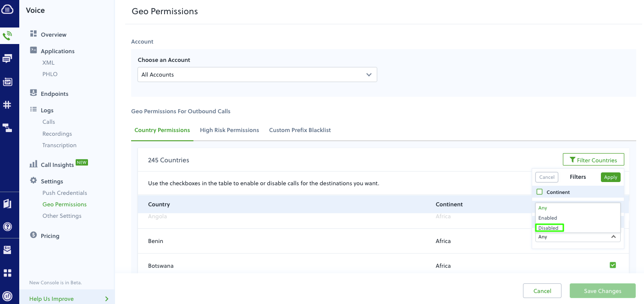This screenshot has height=304, width=644.
Task: Click the Endpoints icon in sidebar
Action: pos(33,93)
